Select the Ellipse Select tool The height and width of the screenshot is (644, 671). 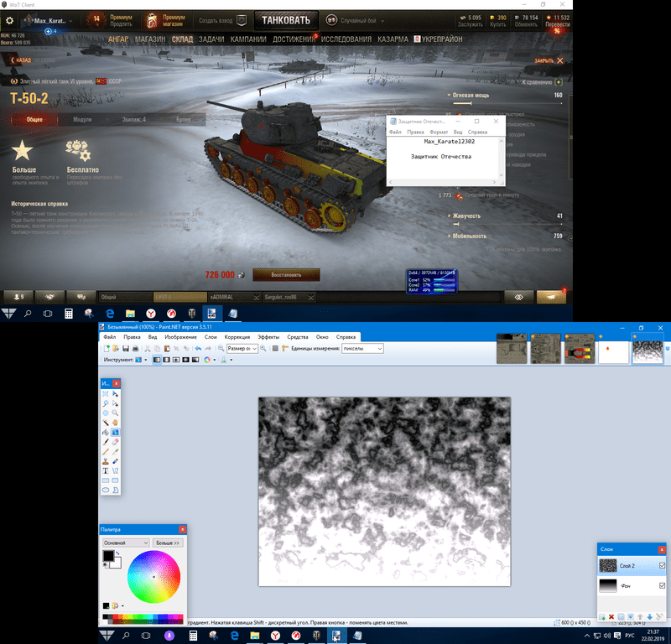(x=106, y=413)
